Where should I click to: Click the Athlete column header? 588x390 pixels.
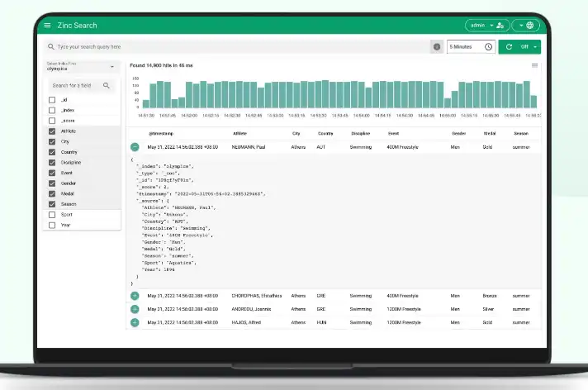(x=240, y=134)
